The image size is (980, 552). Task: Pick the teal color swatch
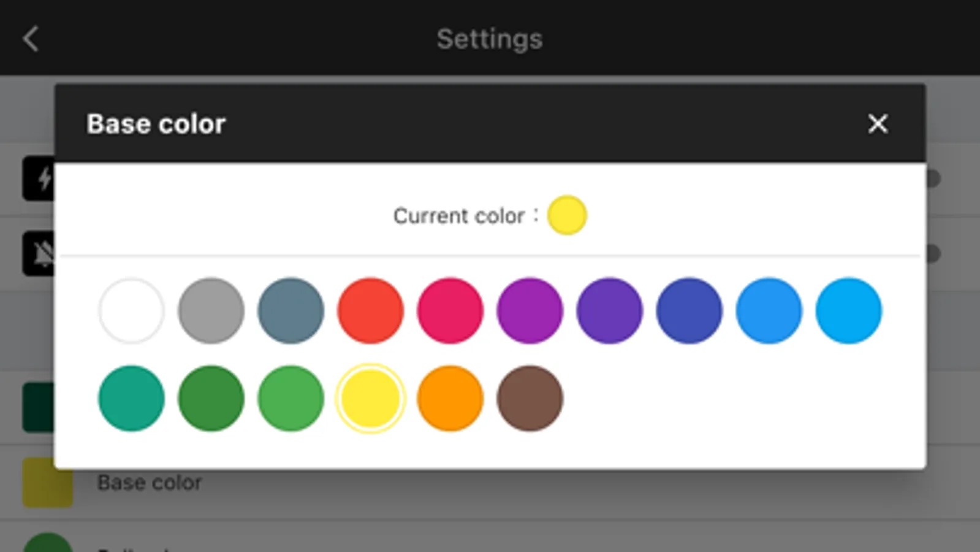131,399
